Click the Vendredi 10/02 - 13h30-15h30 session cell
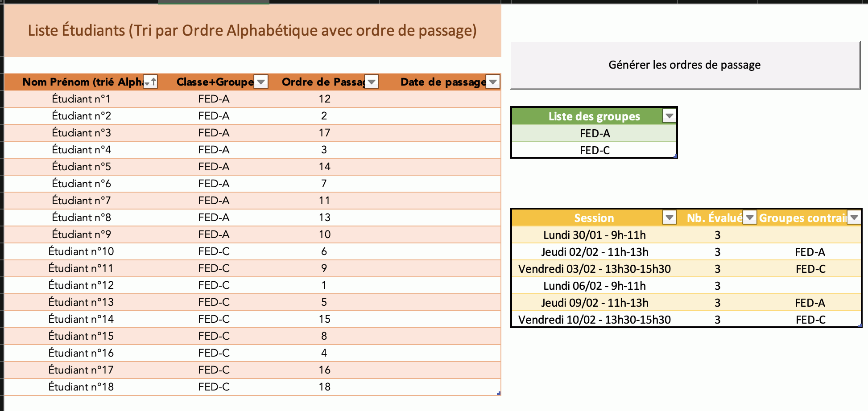The image size is (868, 411). tap(594, 320)
